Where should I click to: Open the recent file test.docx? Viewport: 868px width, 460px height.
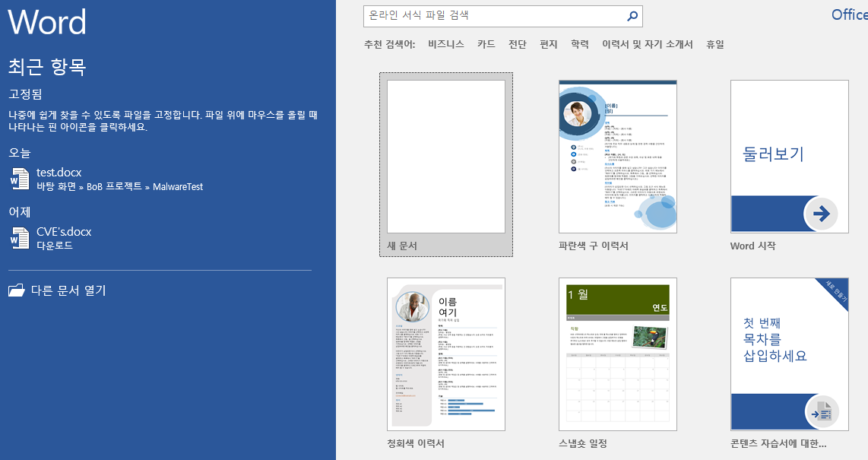[59, 172]
